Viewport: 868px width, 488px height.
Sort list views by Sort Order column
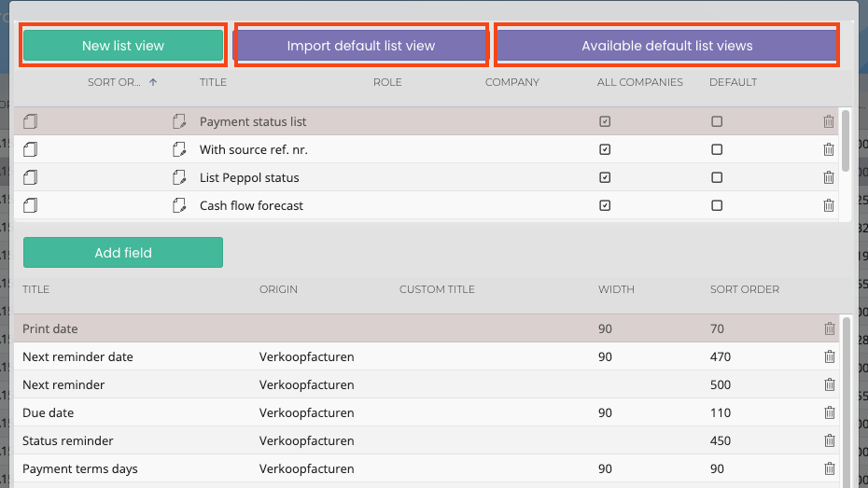click(114, 82)
